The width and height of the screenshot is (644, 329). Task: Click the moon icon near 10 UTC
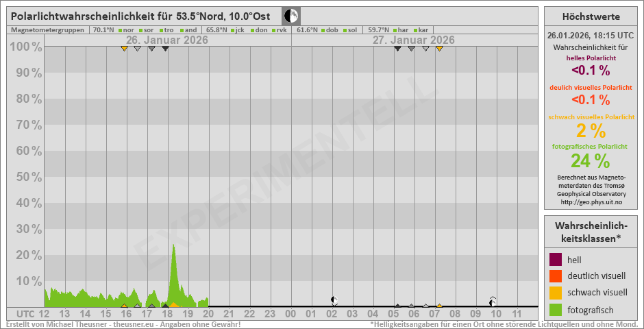click(x=493, y=301)
